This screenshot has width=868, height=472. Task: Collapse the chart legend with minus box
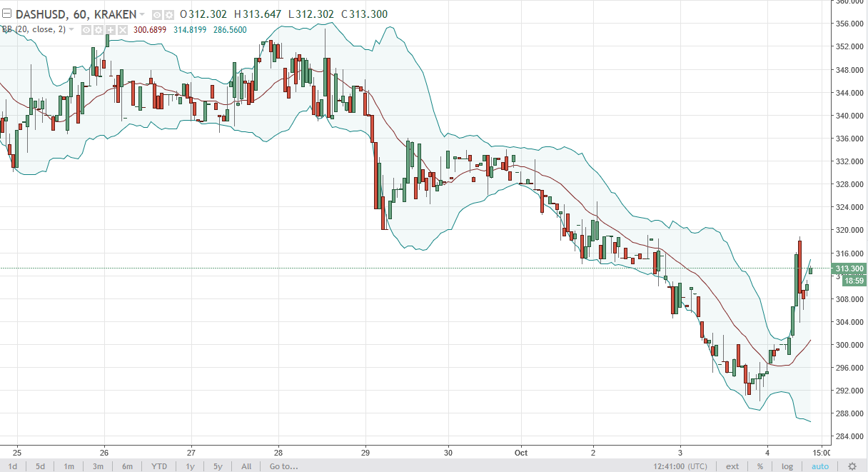pos(7,14)
